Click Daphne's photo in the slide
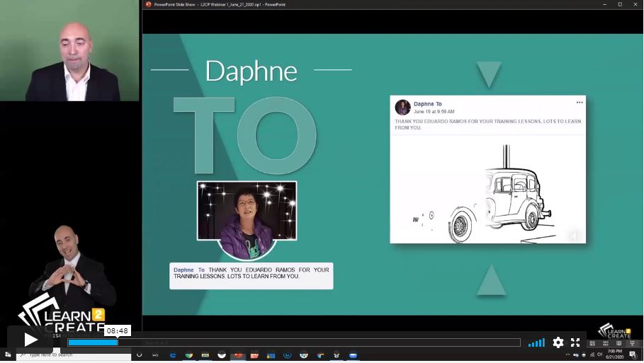Screen dimensions: 644x363 click(247, 212)
